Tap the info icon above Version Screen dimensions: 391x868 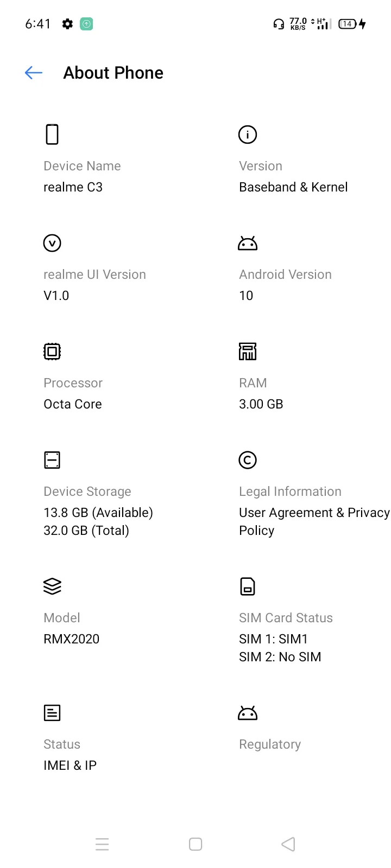(x=248, y=135)
